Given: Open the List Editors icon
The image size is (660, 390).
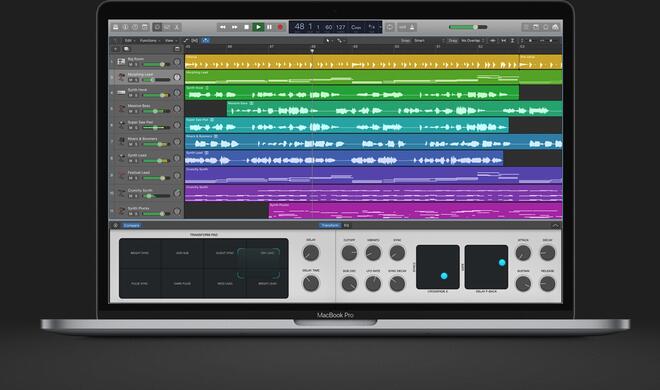Looking at the screenshot, I should 526,27.
